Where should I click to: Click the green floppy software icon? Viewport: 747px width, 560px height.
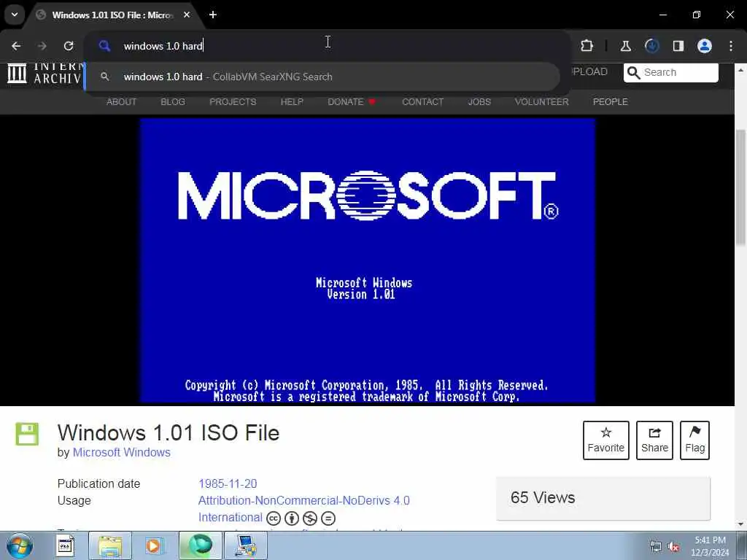pos(27,434)
